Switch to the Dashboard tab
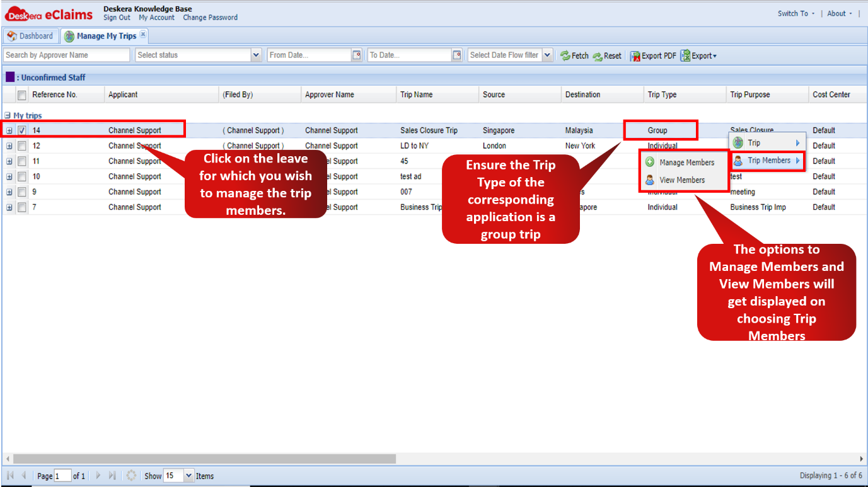The image size is (868, 487). point(30,36)
